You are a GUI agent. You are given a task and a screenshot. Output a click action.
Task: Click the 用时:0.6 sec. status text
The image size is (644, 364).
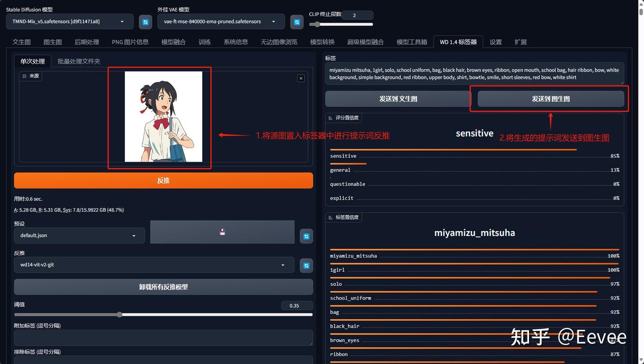click(28, 199)
